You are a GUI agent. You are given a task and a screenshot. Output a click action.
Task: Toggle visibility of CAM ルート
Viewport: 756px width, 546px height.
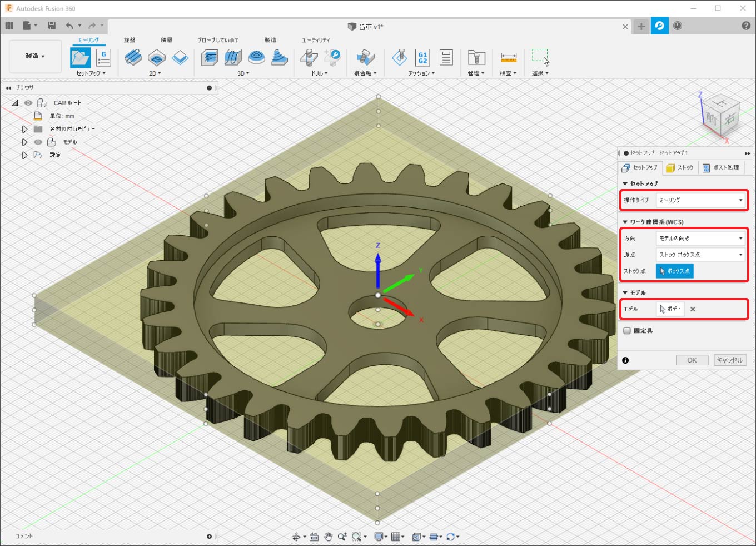(x=28, y=103)
